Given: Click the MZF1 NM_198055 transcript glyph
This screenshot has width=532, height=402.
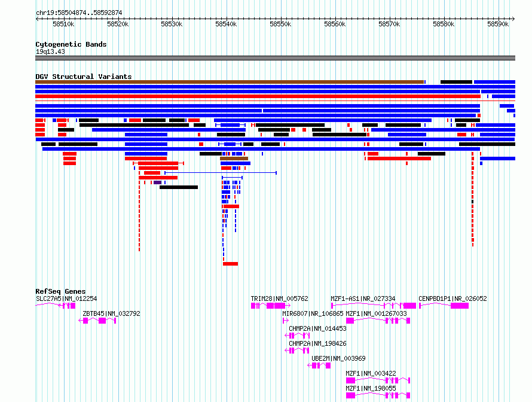Looking at the screenshot, I should pyautogui.click(x=378, y=395).
